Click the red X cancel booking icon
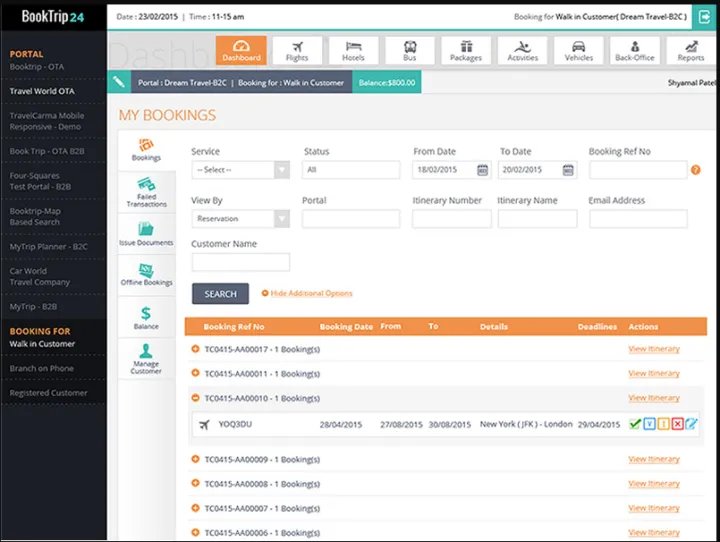The height and width of the screenshot is (542, 720). point(677,424)
